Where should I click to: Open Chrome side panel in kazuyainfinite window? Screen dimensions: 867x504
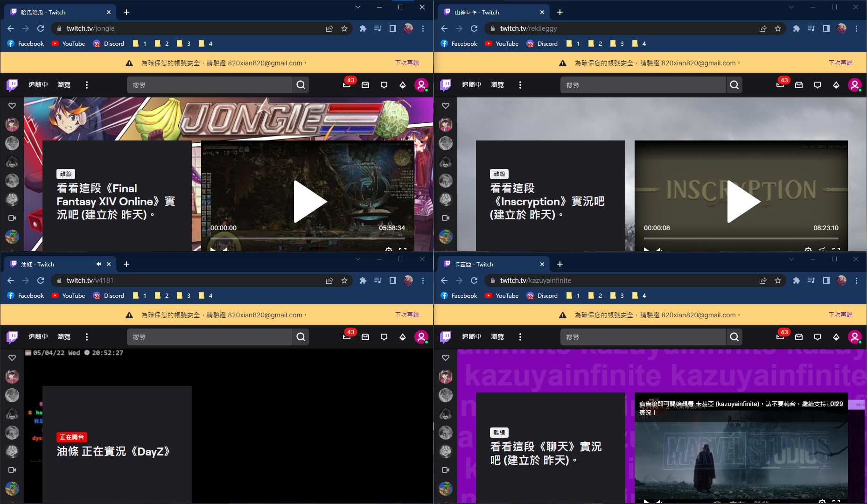pos(826,280)
